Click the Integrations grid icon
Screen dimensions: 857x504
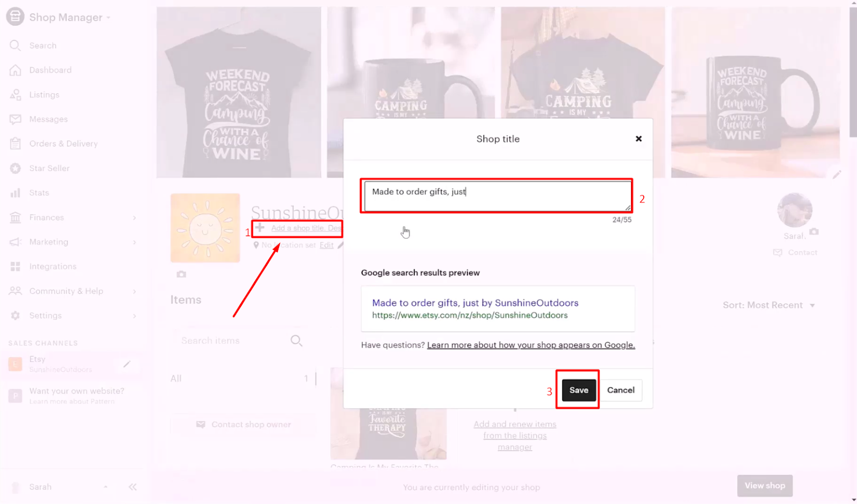(x=15, y=266)
